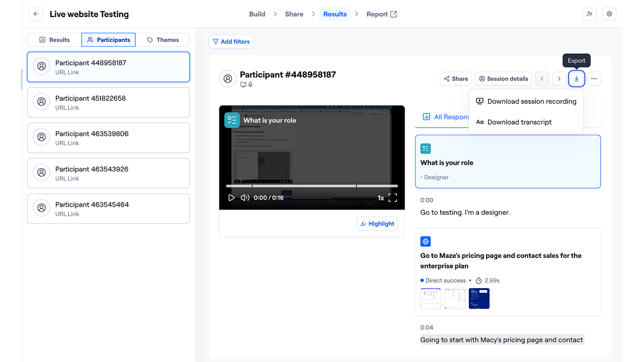Switch to the Themes tab
Screen dimensions: 644x362
click(x=163, y=40)
